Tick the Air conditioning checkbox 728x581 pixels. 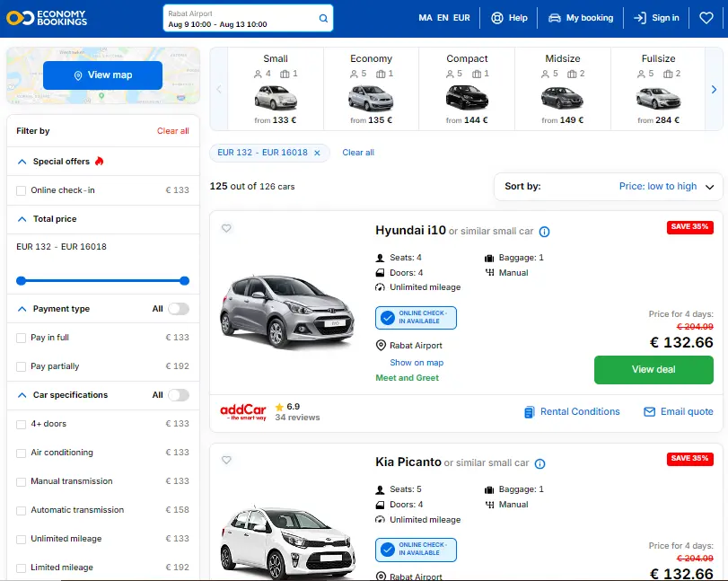tap(21, 453)
